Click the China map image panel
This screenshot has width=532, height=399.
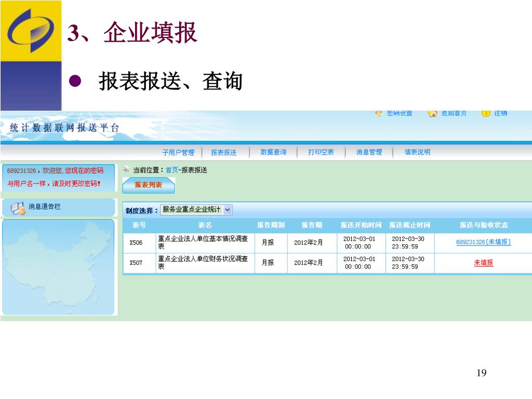click(58, 266)
